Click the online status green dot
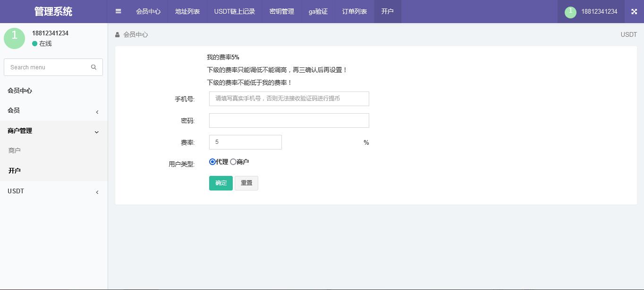Screen dimensions: 644x290 tap(35, 43)
